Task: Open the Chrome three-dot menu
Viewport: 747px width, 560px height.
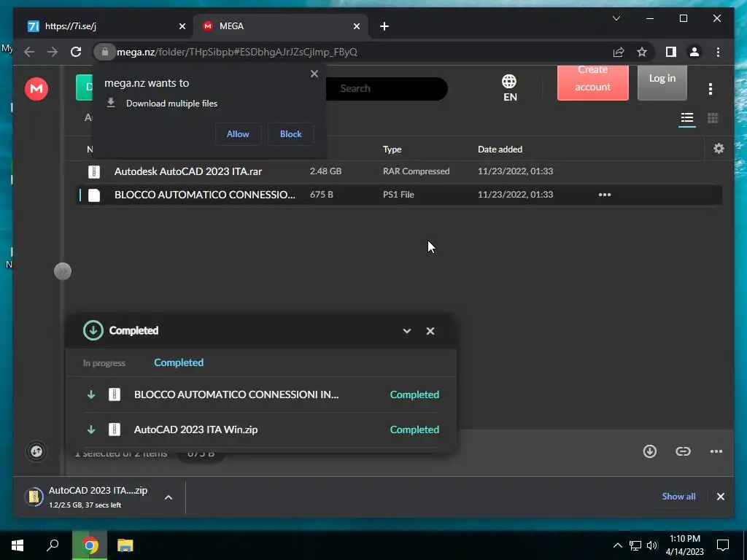Action: click(718, 52)
